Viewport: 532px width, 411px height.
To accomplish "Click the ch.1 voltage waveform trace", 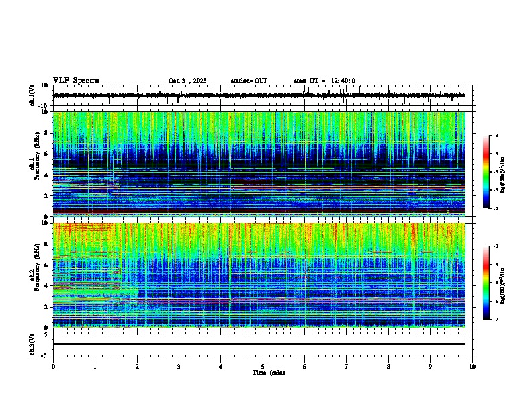I will (259, 95).
